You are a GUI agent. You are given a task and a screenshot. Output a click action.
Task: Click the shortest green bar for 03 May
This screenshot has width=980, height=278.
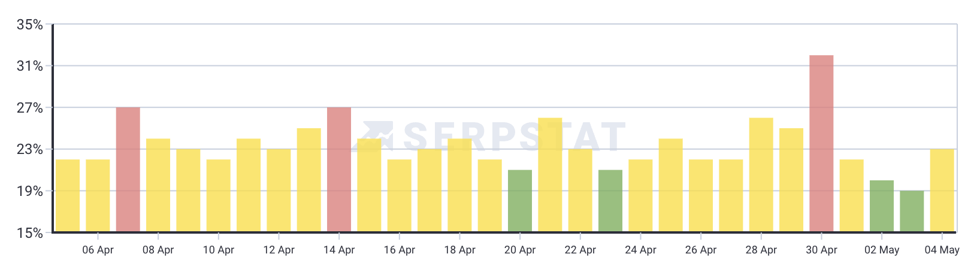tap(912, 211)
